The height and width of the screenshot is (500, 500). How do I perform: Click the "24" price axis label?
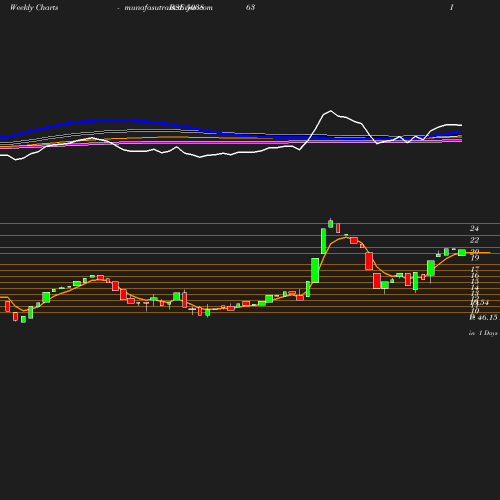(x=474, y=229)
